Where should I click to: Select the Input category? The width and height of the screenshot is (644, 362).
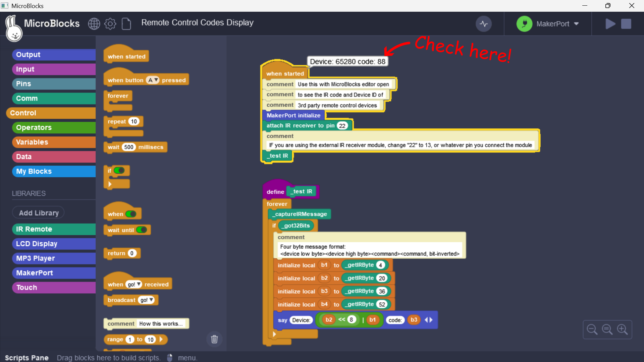tap(54, 69)
